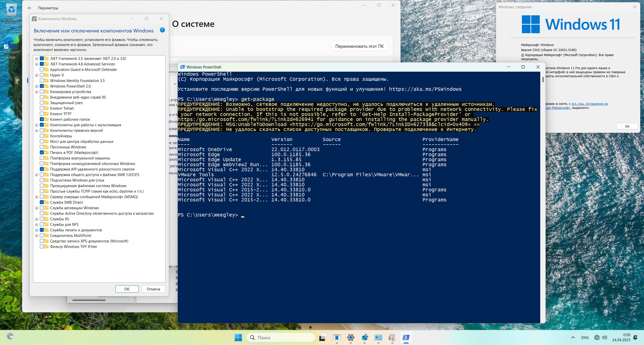The image size is (644, 345).
Task: Open the Registry Editor taskbar icon
Action: point(365,337)
